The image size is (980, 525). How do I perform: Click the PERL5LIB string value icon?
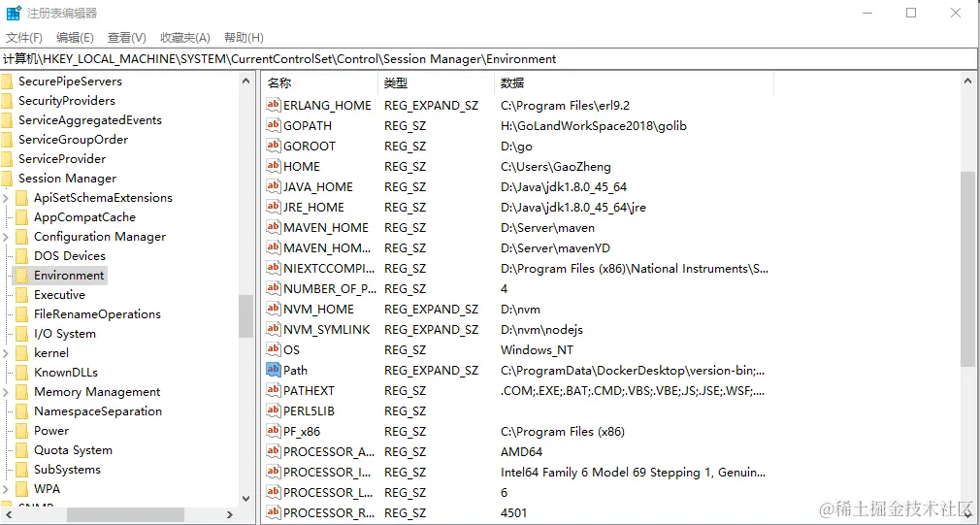[x=273, y=410]
